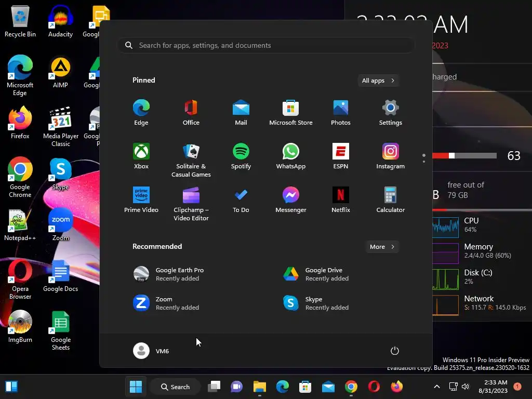Click the CPU usage graph widget

[445, 227]
